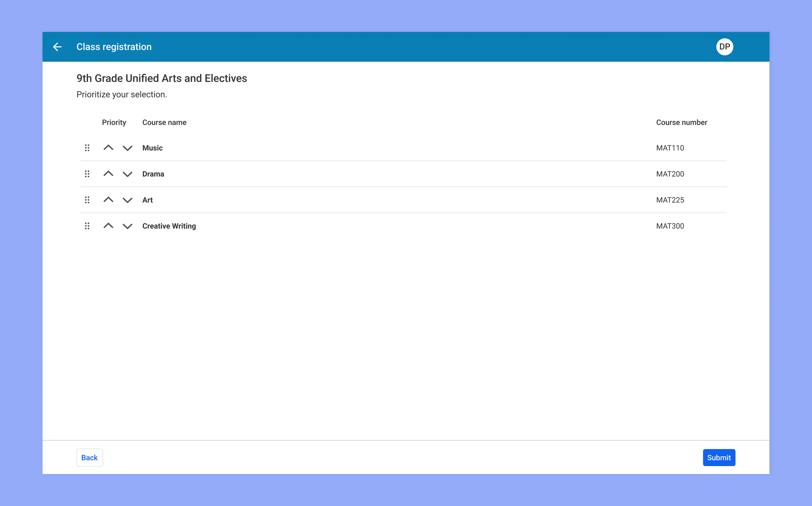This screenshot has height=506, width=812.
Task: Move Music down in priority
Action: coord(128,148)
